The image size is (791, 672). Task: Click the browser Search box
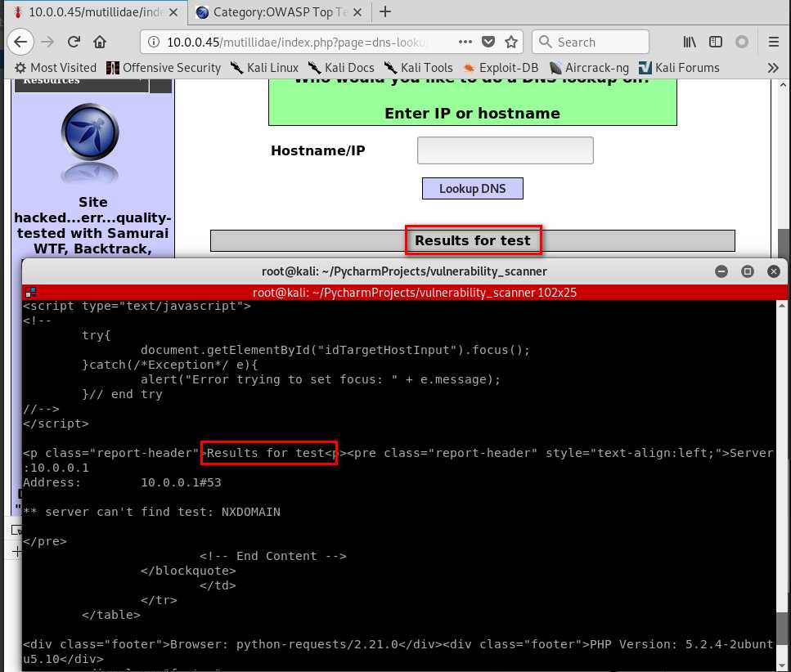[x=591, y=42]
